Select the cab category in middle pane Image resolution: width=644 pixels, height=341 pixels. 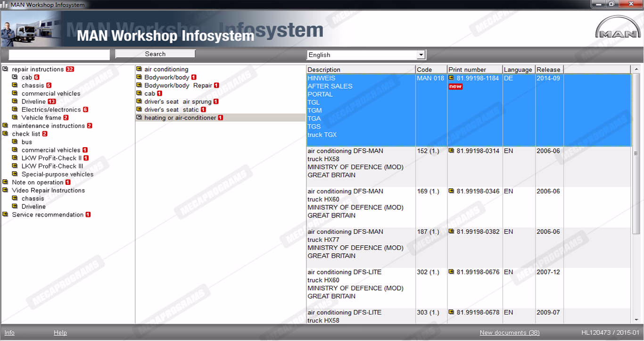click(150, 93)
